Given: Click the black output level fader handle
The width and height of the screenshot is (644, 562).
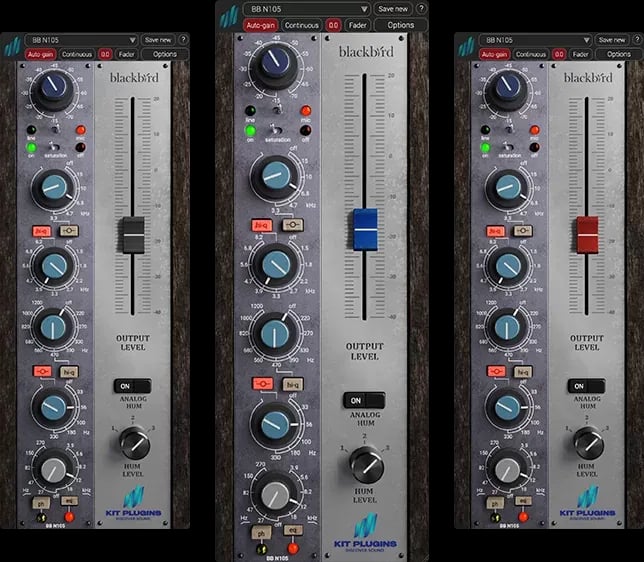Looking at the screenshot, I should tap(133, 235).
